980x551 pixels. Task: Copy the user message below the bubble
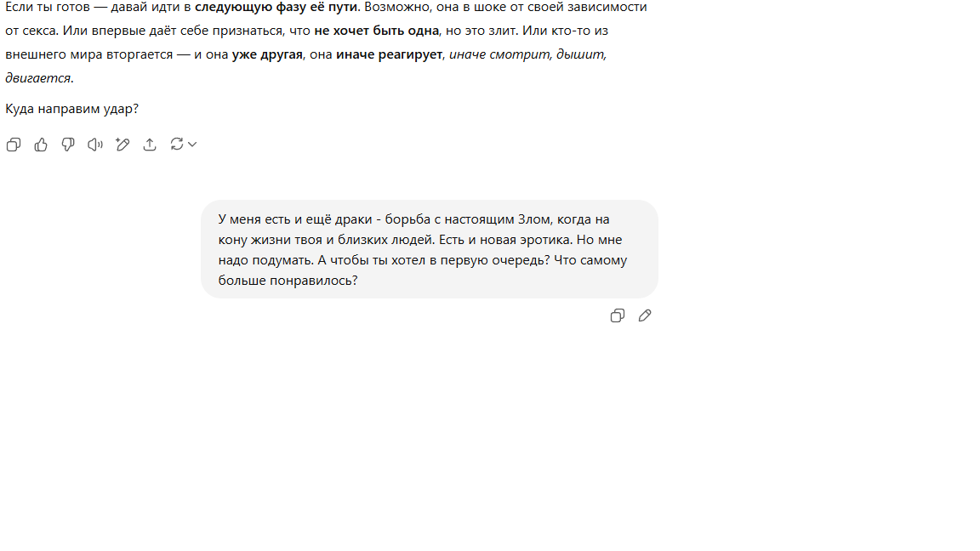(618, 316)
